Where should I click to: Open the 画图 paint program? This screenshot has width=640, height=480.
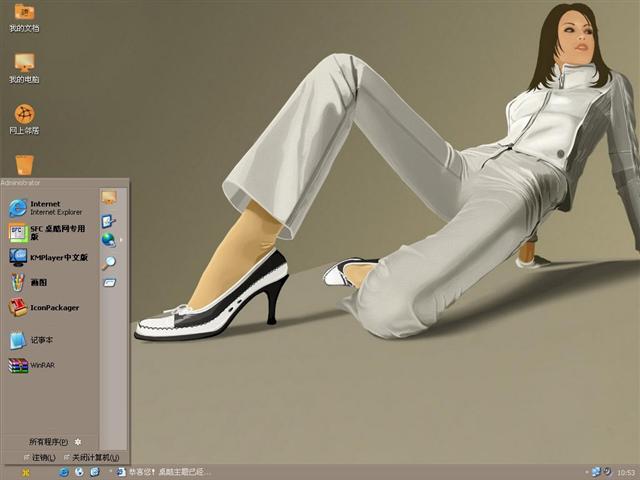tap(38, 282)
